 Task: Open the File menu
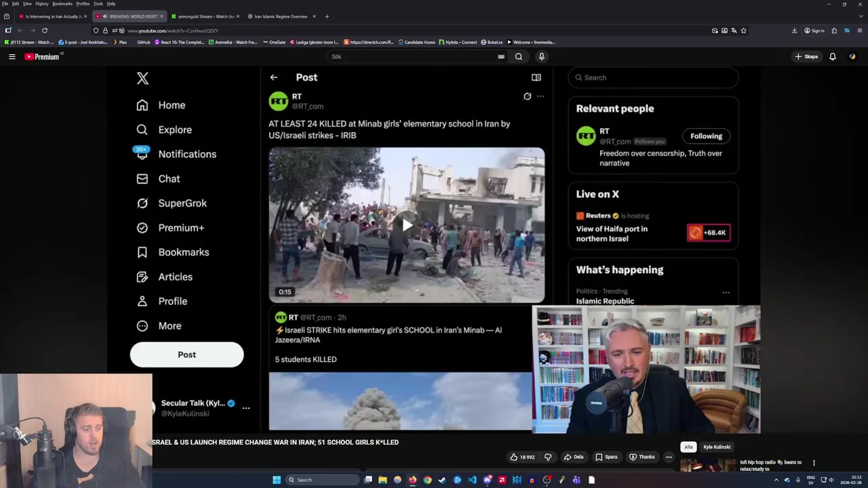tap(5, 3)
